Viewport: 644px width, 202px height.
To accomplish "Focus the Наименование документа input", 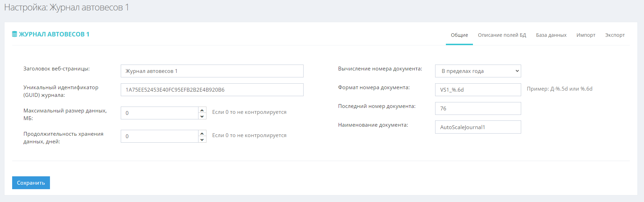I will pos(478,127).
